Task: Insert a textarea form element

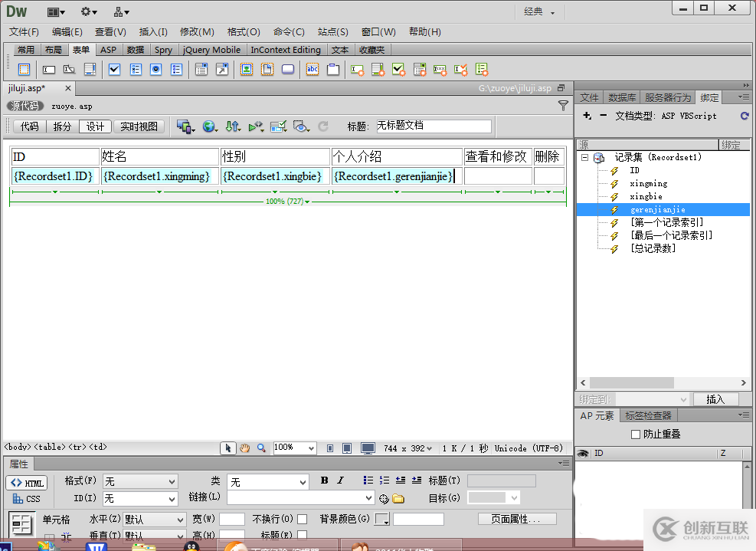Action: click(x=90, y=70)
